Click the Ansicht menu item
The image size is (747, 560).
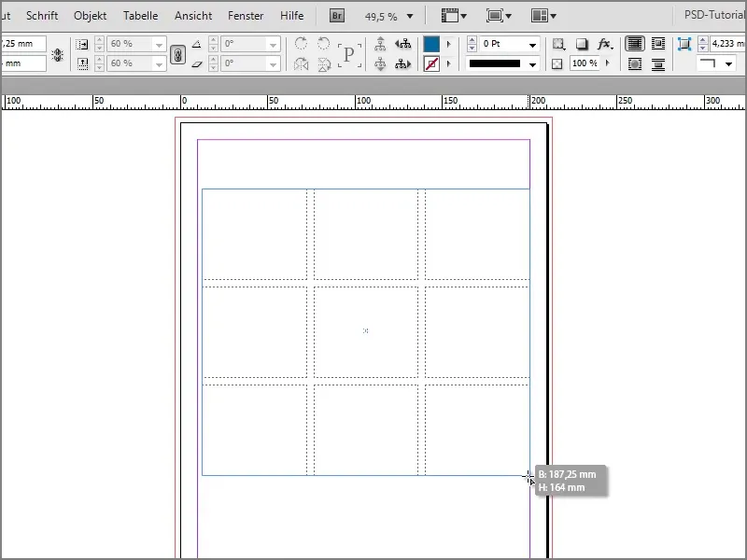193,15
